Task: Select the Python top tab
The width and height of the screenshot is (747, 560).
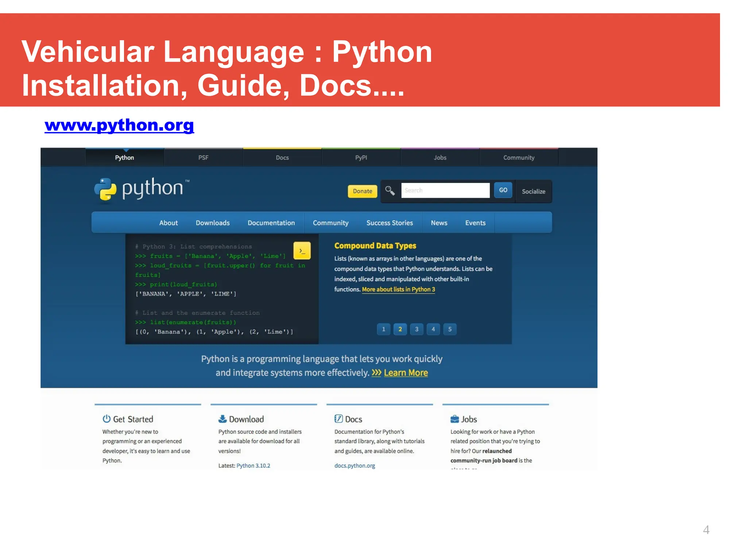Action: [125, 157]
